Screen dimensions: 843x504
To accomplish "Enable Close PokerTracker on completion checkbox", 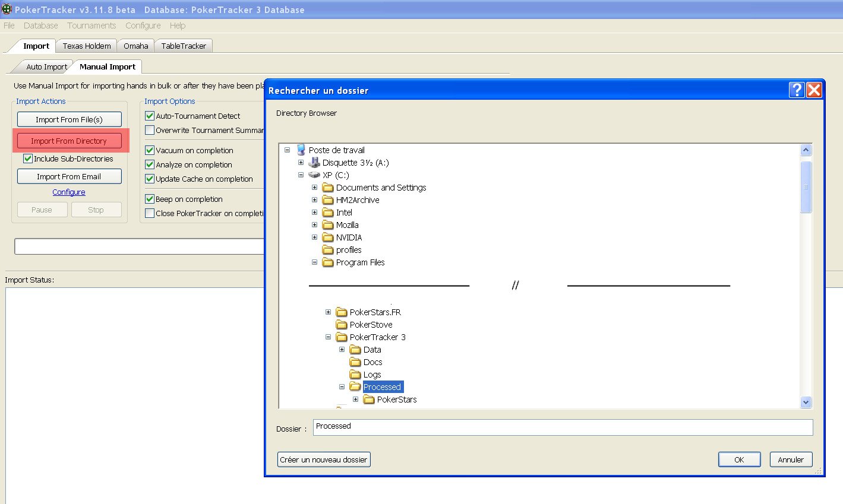I will coord(150,213).
